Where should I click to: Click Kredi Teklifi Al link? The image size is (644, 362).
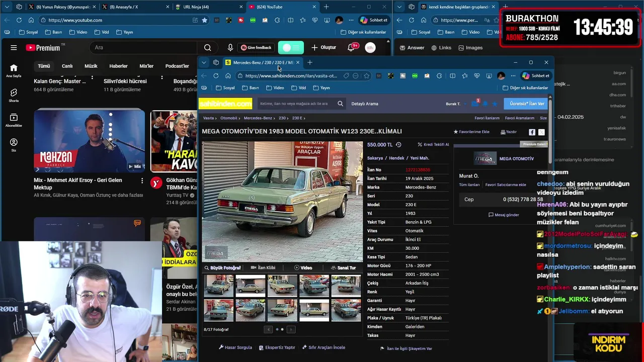[x=433, y=145]
